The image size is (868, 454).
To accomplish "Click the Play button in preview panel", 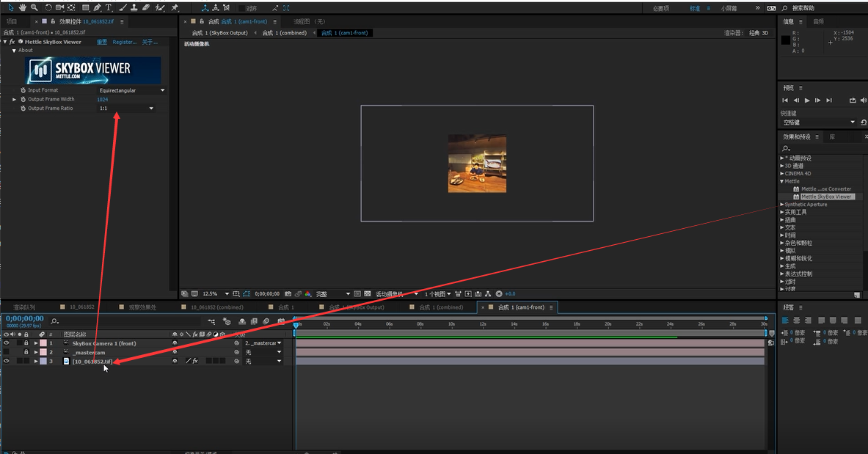I will [807, 100].
